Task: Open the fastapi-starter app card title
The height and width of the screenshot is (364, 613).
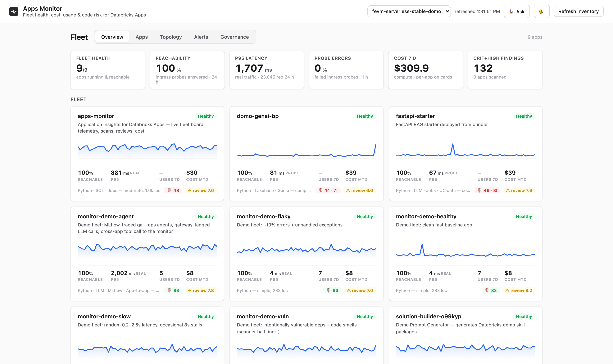Action: (415, 116)
